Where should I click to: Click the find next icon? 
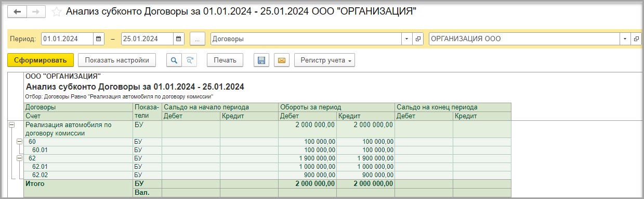[190, 60]
